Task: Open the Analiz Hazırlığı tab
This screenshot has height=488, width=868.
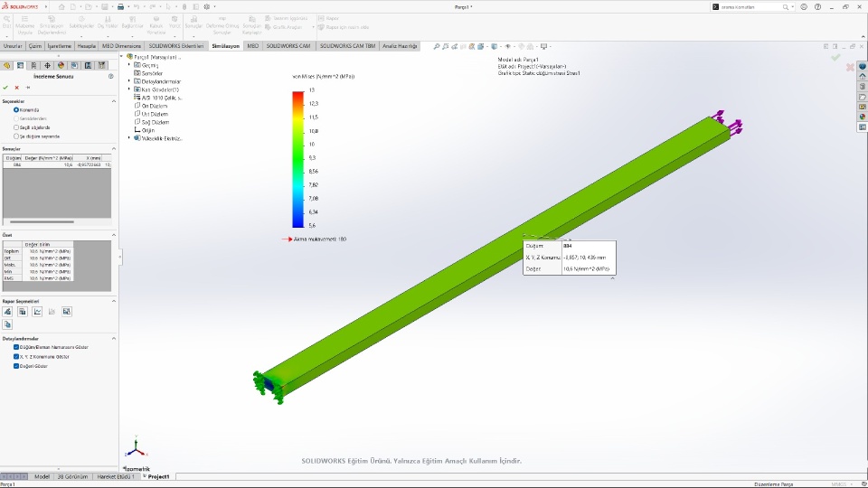Action: [x=400, y=46]
